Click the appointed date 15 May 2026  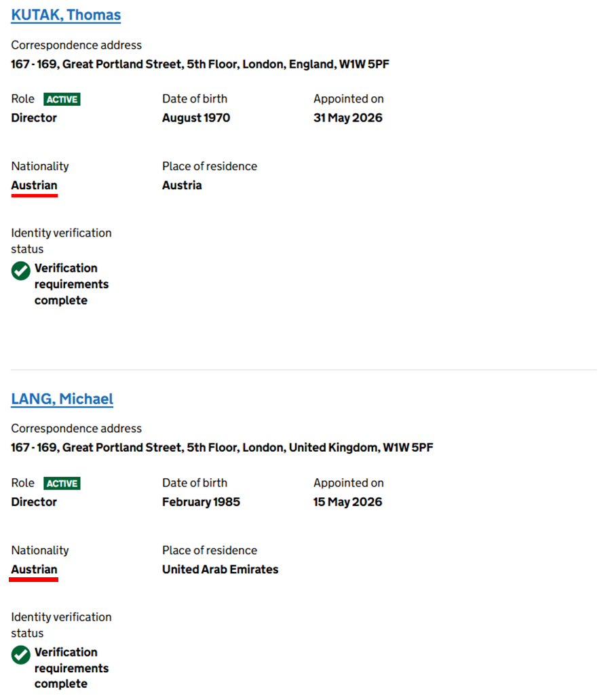pos(347,502)
